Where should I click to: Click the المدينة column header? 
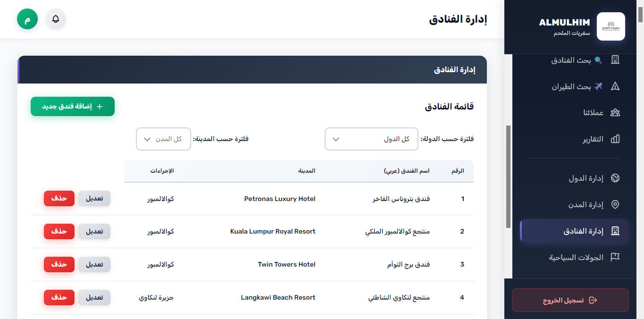307,171
